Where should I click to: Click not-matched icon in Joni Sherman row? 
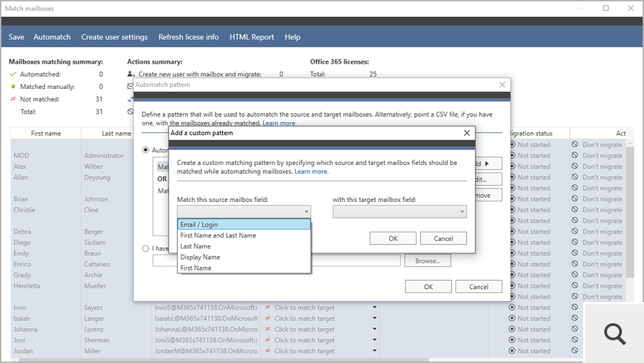268,340
